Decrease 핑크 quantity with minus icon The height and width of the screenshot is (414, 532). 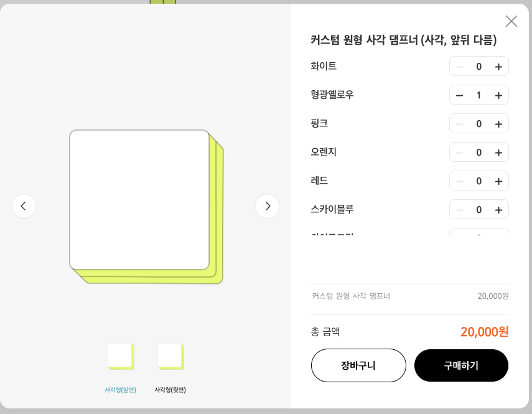(x=459, y=124)
